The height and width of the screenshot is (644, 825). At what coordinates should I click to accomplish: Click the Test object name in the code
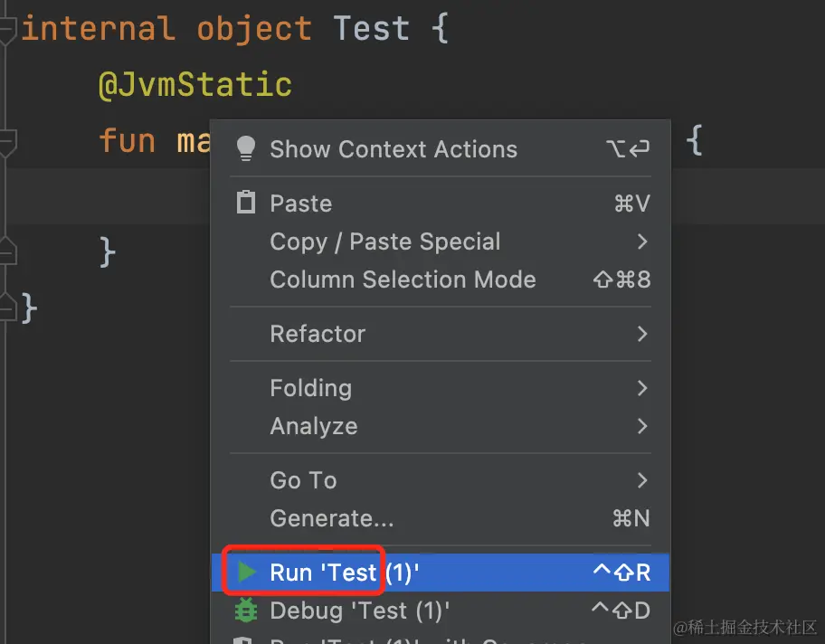(372, 28)
